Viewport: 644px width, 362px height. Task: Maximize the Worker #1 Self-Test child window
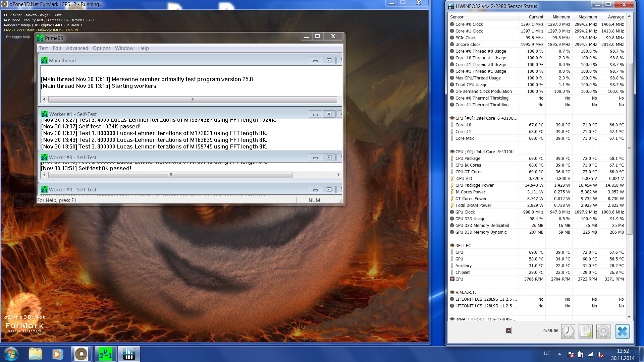click(329, 114)
